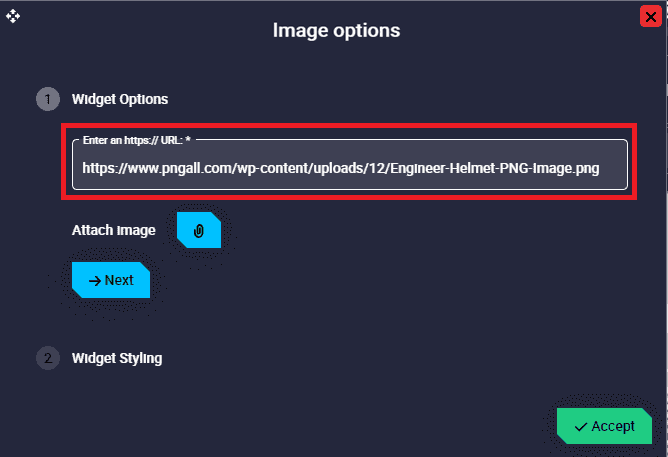Screen dimensions: 668x457
Task: Click the Image options dialog title
Action: pos(336,30)
